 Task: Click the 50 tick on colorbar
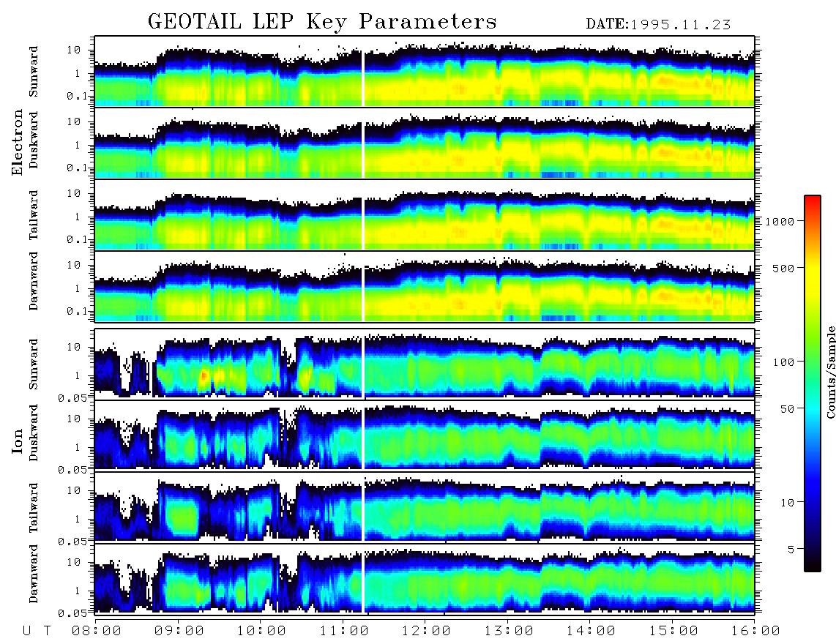(x=787, y=409)
